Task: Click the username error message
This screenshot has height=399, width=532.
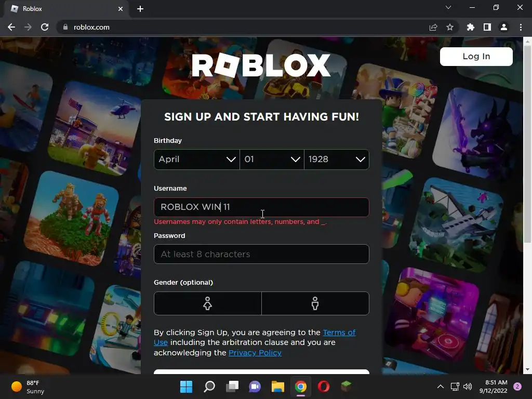Action: coord(240,222)
